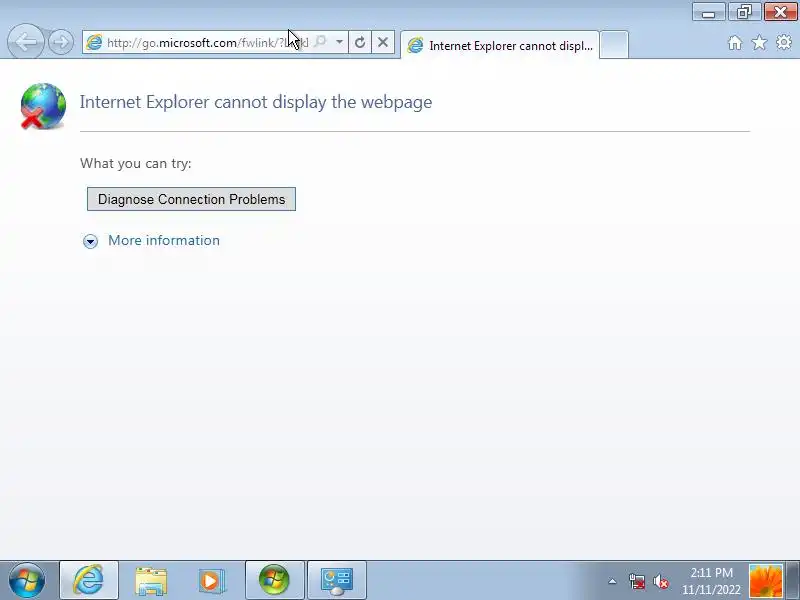Open Windows Explorer folder from taskbar

point(151,580)
